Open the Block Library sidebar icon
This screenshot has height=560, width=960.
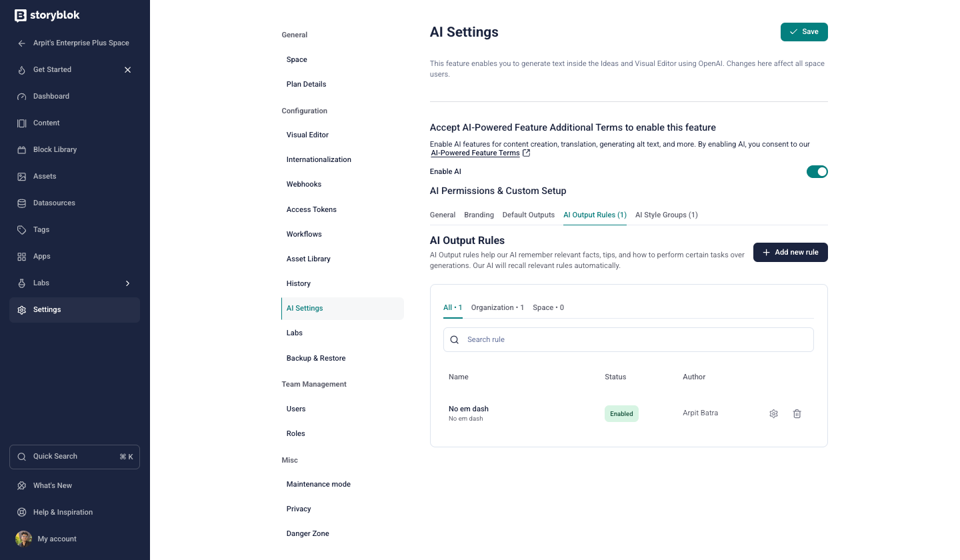[21, 149]
